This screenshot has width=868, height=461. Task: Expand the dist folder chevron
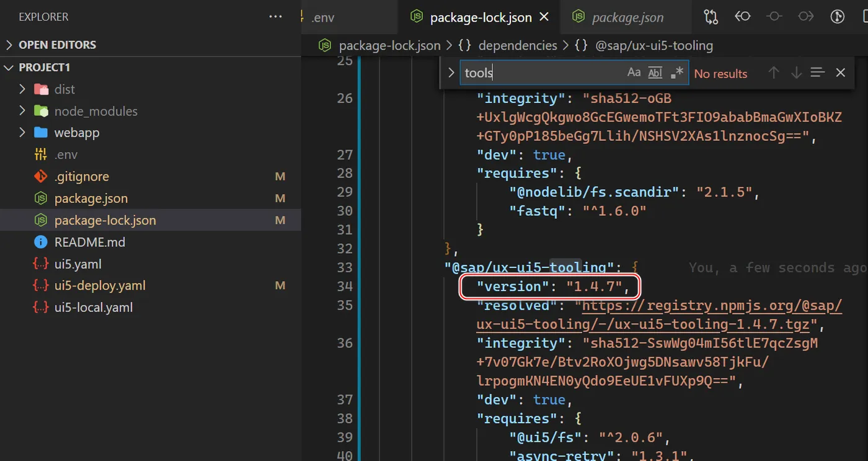pyautogui.click(x=22, y=89)
